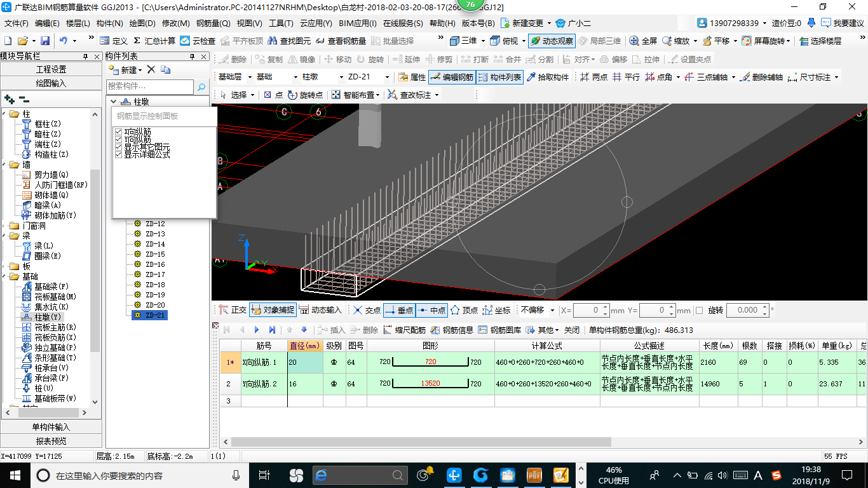Click the search components input box
The width and height of the screenshot is (868, 488).
150,86
